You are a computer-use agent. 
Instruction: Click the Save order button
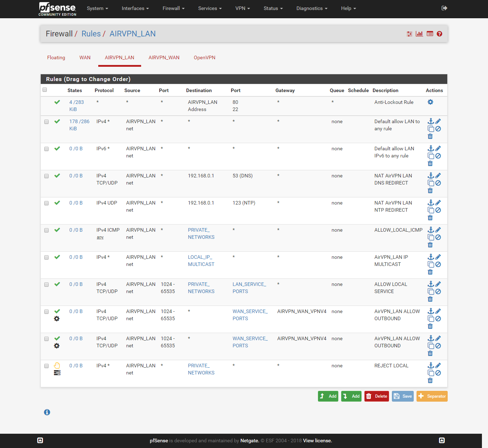pos(403,396)
